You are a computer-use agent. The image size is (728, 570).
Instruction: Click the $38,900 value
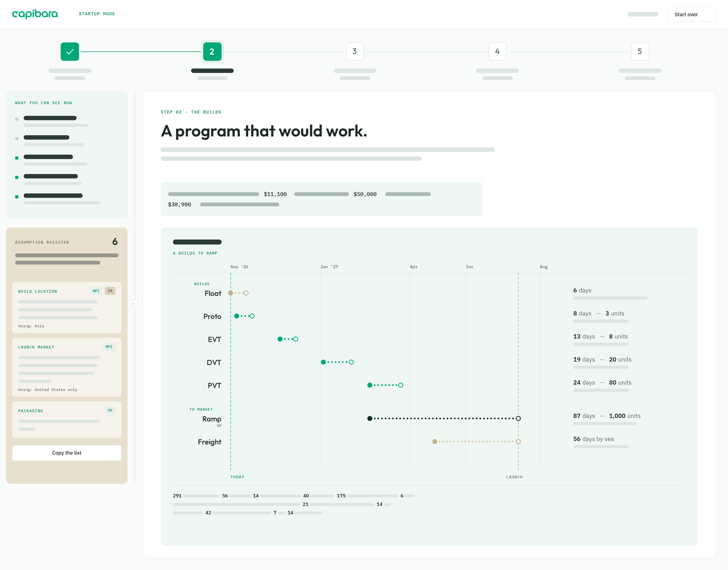[x=180, y=205]
